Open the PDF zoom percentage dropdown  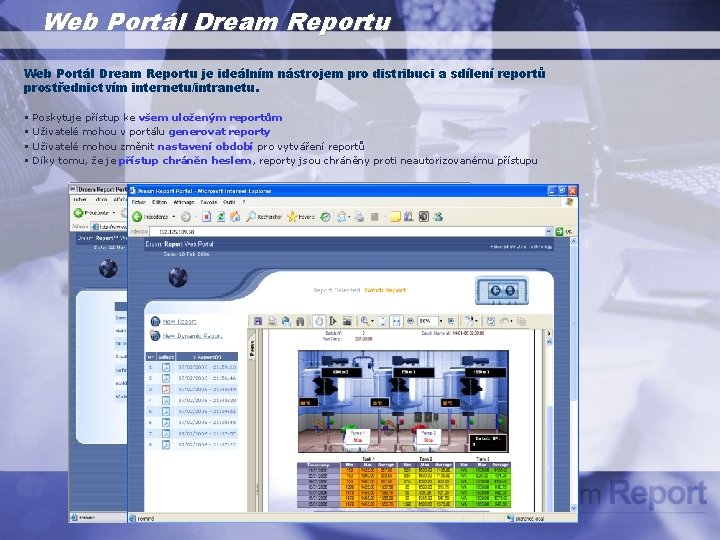point(441,321)
